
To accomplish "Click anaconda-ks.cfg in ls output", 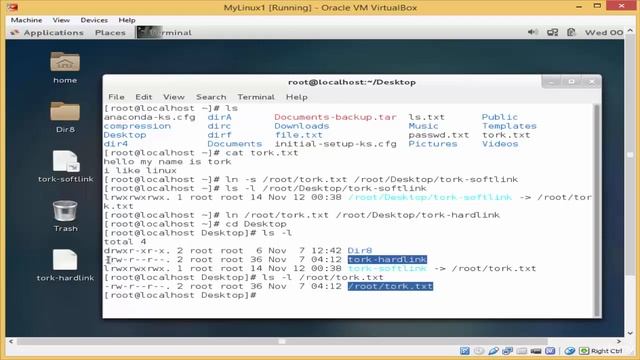I will pos(149,117).
